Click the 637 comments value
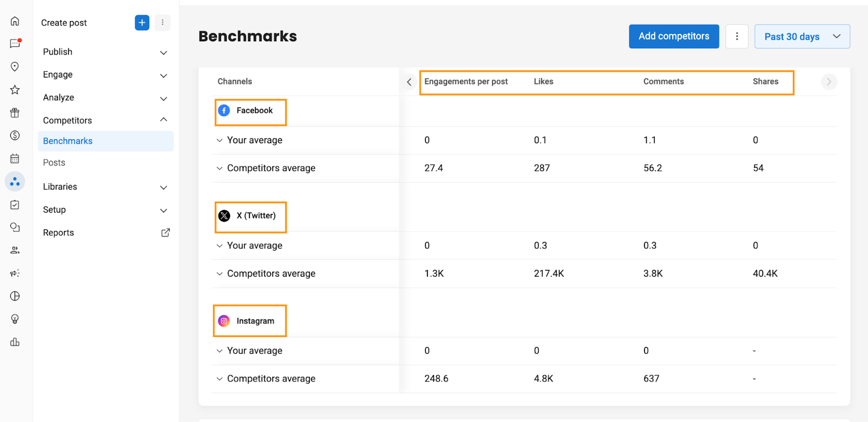 (651, 379)
